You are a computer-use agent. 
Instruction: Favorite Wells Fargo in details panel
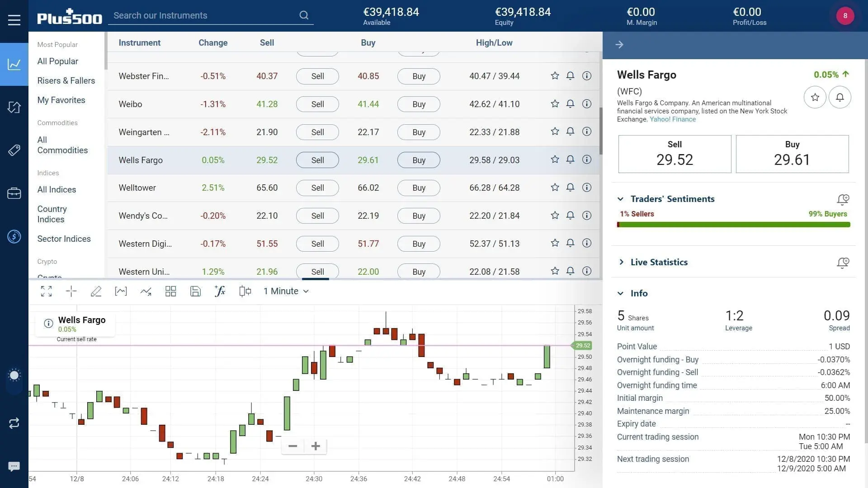pos(815,97)
